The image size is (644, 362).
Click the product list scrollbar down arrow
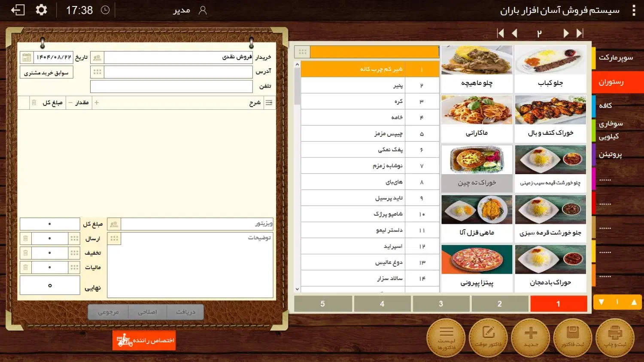tap(297, 289)
